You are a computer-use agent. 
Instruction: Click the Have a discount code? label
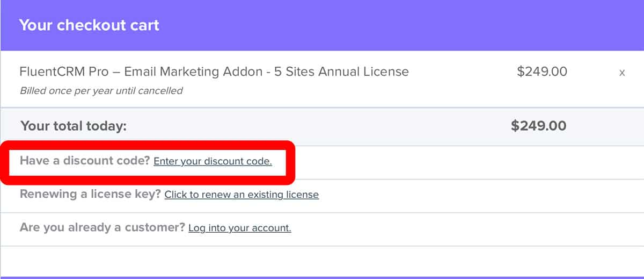(85, 161)
